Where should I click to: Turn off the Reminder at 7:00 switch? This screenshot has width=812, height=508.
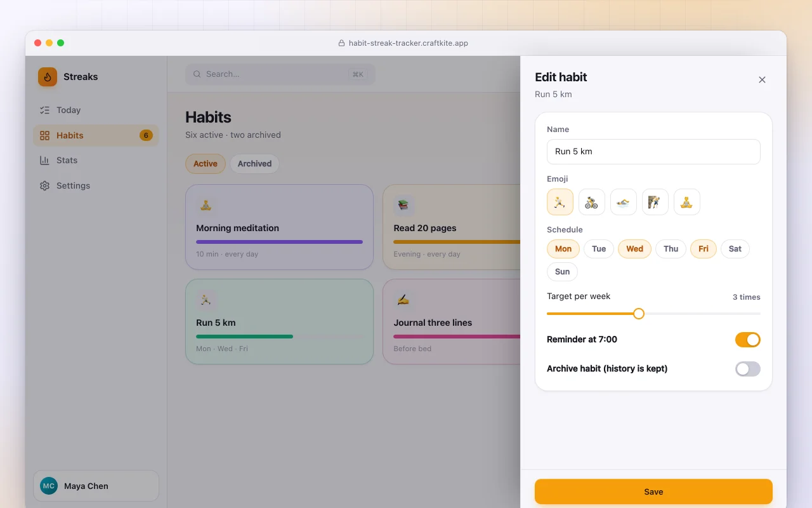click(x=748, y=340)
